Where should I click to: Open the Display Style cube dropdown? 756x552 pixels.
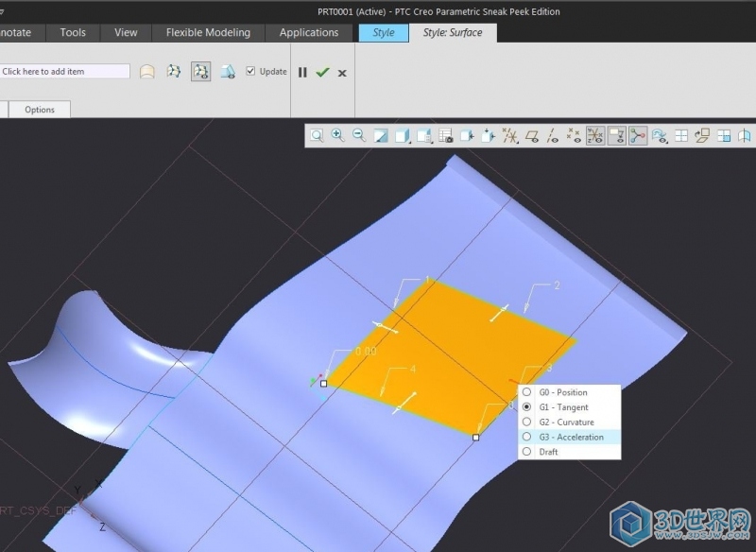pos(403,136)
